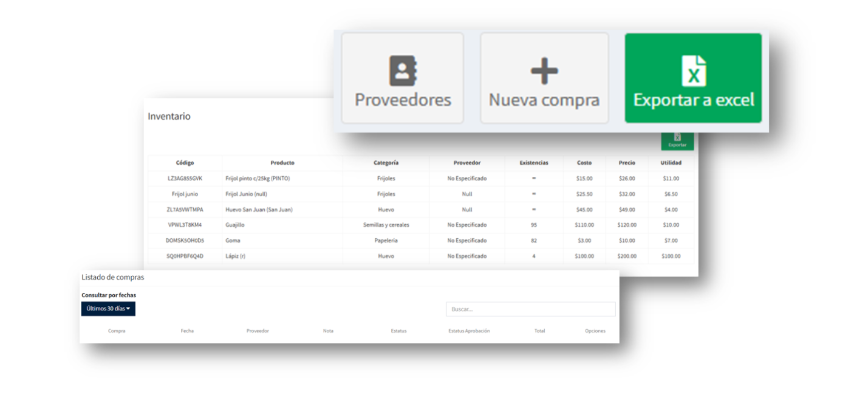Sort inventory by Código column header
This screenshot has width=868, height=398.
185,163
